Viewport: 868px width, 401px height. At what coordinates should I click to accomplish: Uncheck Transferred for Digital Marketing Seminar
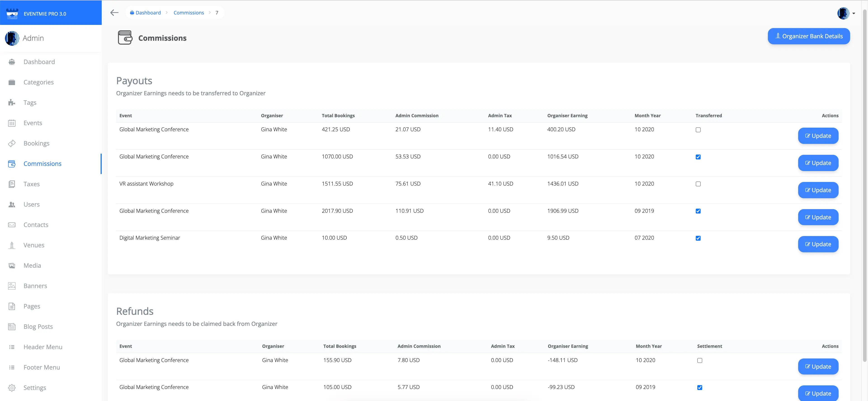698,239
